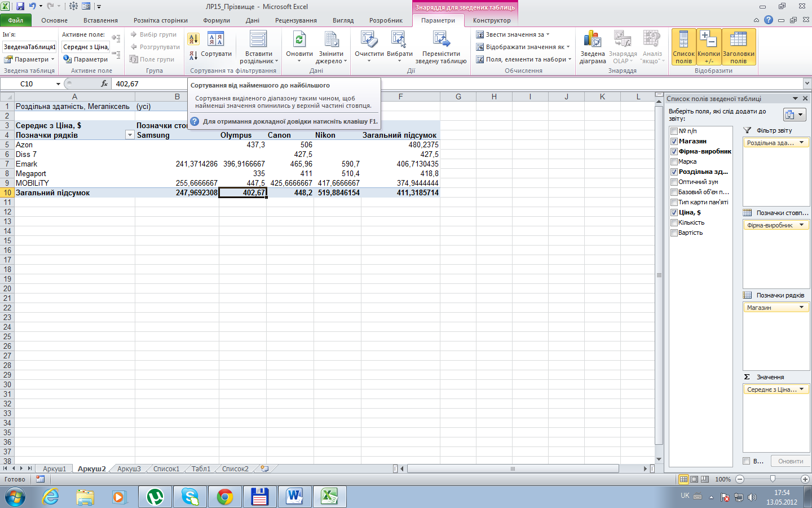Check the Марка field checkbox
Screen dimensions: 812x508
pyautogui.click(x=674, y=161)
